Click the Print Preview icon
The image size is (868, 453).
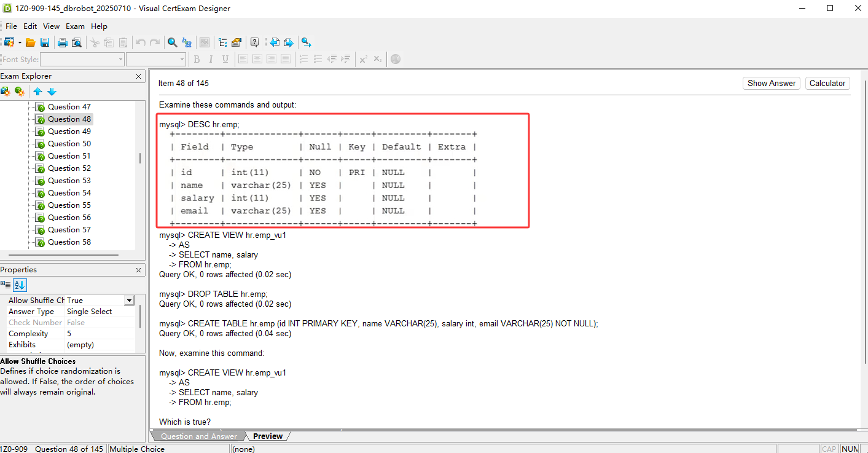[x=76, y=42]
